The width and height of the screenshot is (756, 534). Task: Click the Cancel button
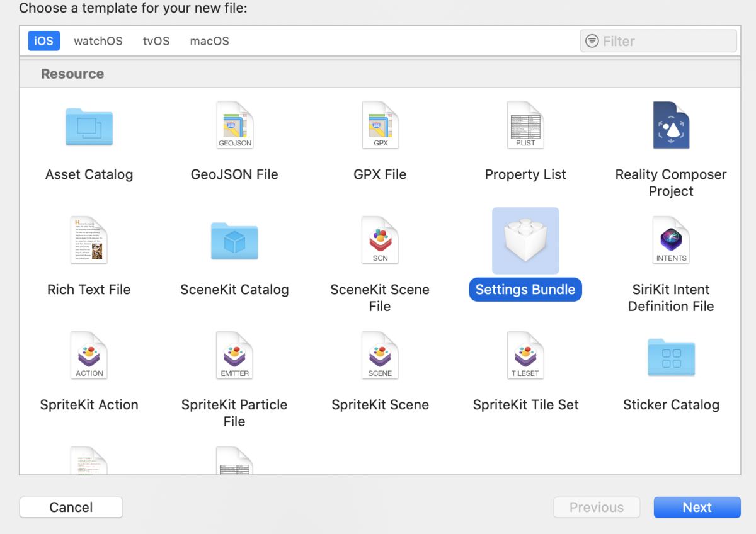(x=71, y=508)
